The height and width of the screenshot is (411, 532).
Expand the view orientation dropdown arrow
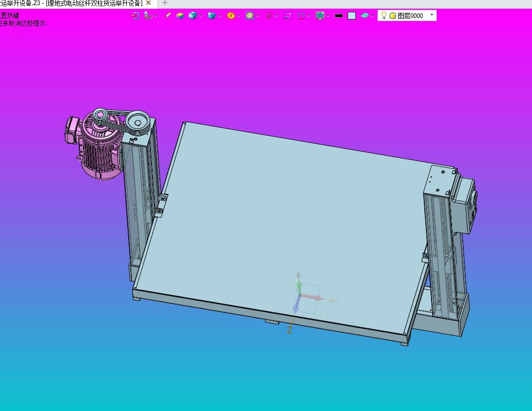pos(219,16)
